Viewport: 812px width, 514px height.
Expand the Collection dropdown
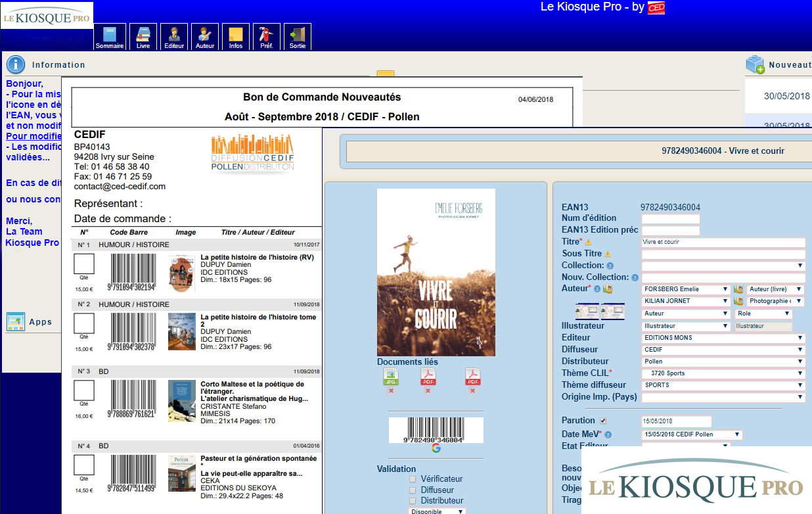coord(723,266)
